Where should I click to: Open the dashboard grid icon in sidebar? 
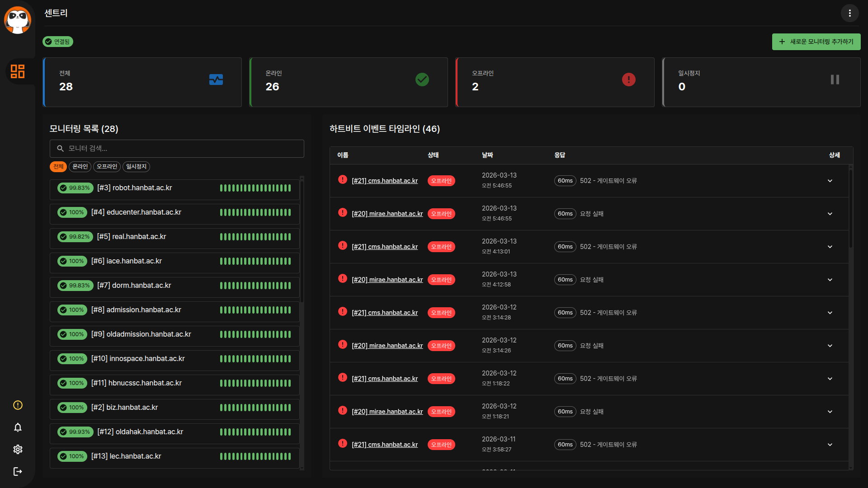pyautogui.click(x=18, y=71)
